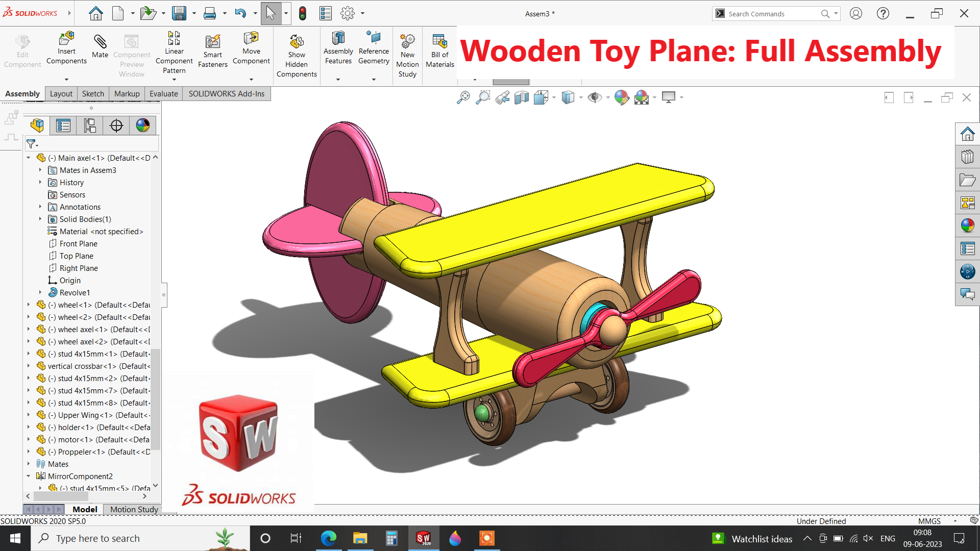This screenshot has width=980, height=551.
Task: Open DisplayManager appearance sphere tab
Action: click(143, 126)
